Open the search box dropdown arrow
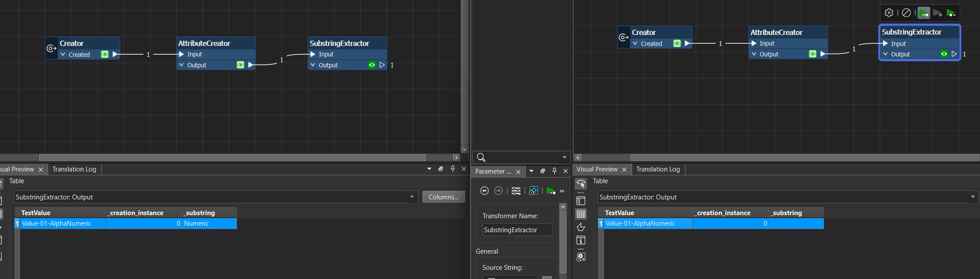980x279 pixels. (x=564, y=157)
